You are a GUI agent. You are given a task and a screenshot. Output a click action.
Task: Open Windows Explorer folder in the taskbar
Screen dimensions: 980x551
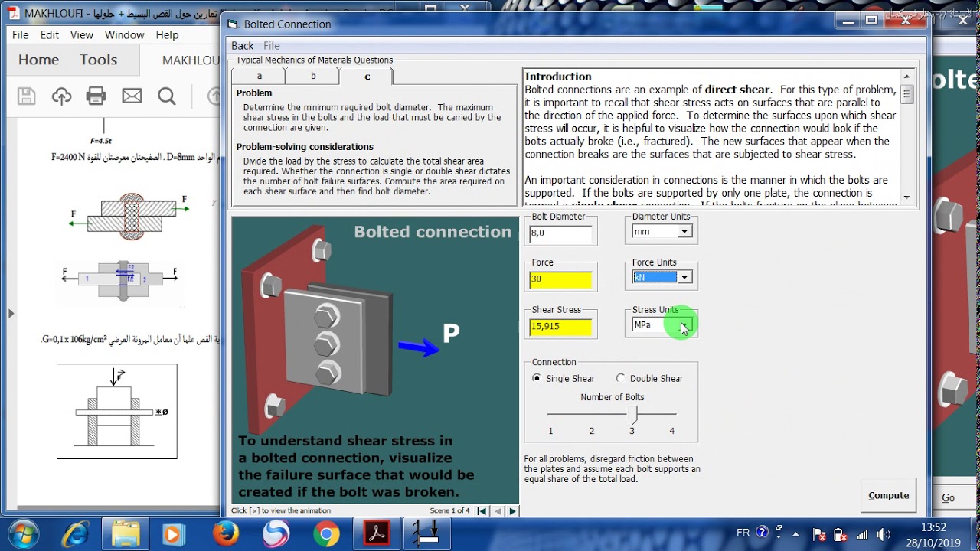coord(126,533)
